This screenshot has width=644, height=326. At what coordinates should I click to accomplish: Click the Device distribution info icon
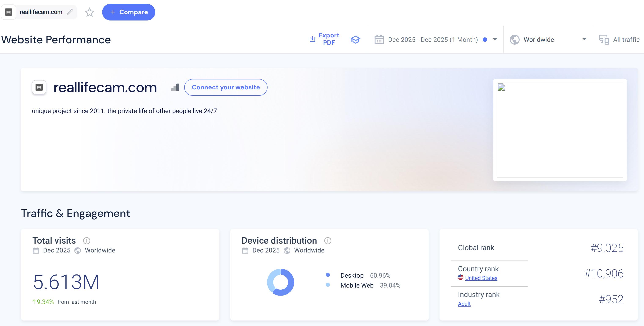pos(328,241)
